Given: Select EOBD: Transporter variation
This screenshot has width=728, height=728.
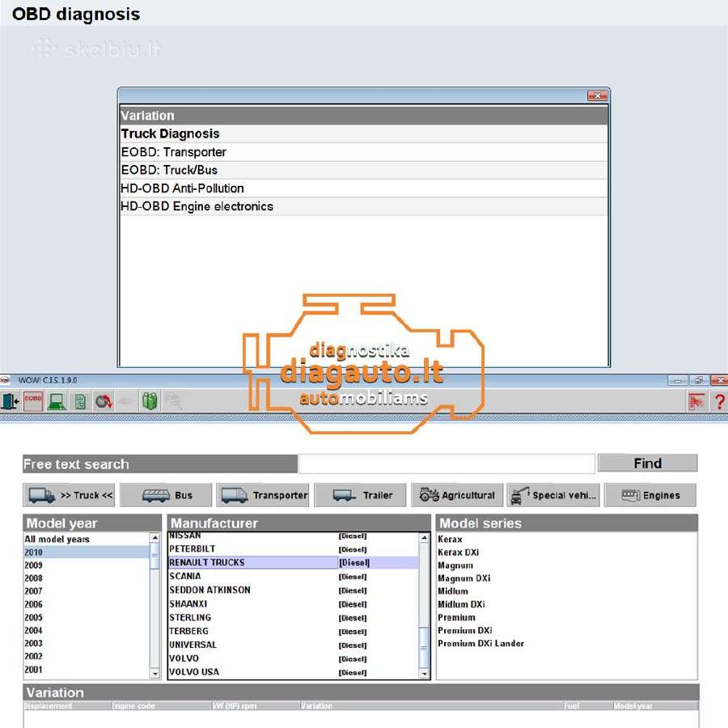Looking at the screenshot, I should tap(363, 152).
